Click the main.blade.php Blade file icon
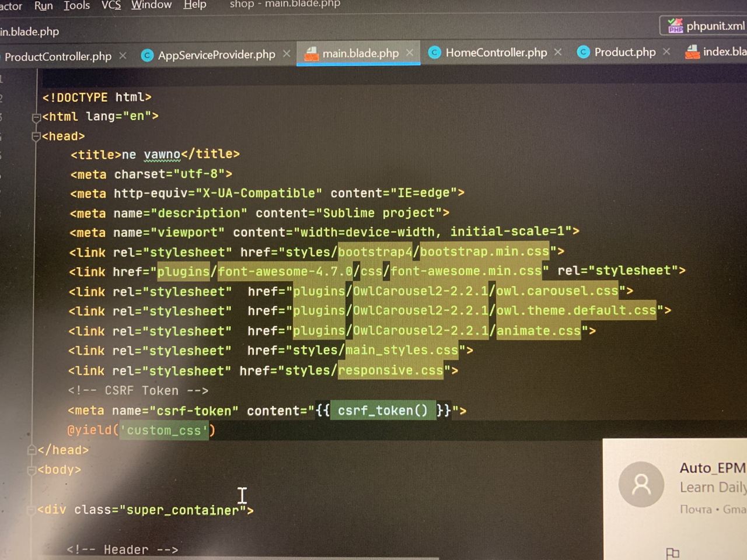This screenshot has height=560, width=747. point(312,54)
